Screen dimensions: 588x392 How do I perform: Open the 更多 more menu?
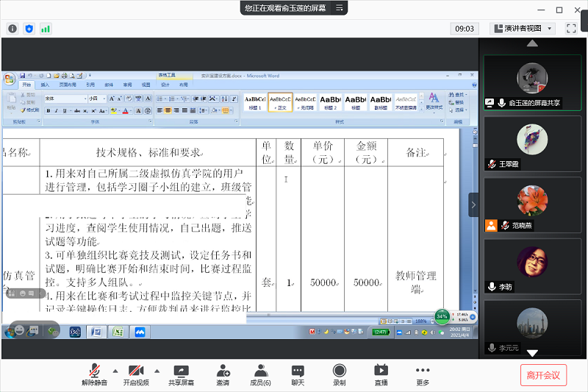point(422,375)
